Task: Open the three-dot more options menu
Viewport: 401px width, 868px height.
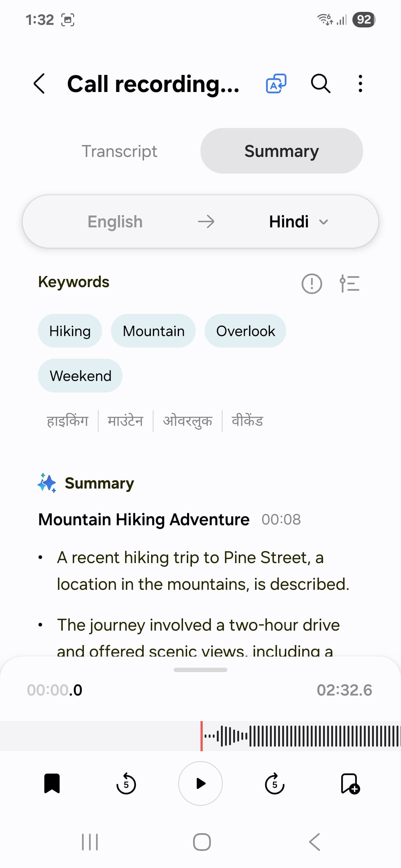Action: [x=360, y=83]
